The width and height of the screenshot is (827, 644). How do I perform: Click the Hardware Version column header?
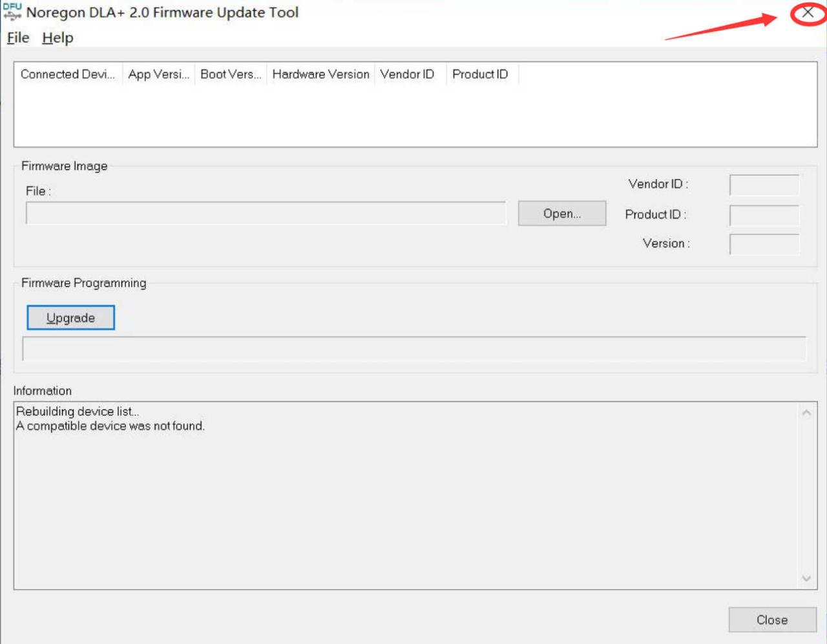click(321, 74)
